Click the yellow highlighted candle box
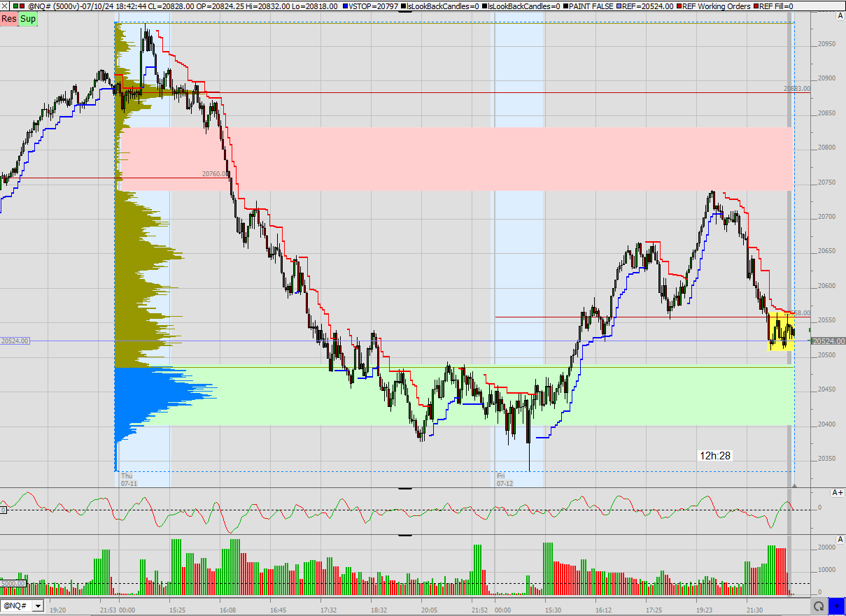 click(781, 331)
